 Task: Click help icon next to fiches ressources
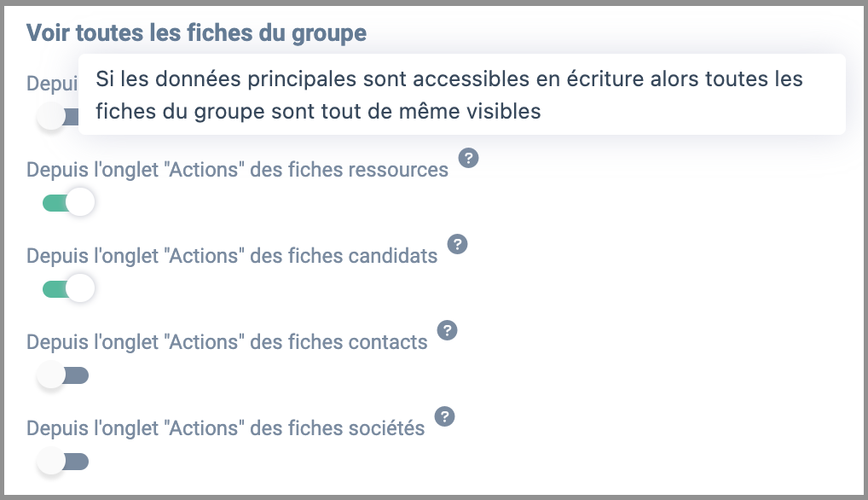468,158
